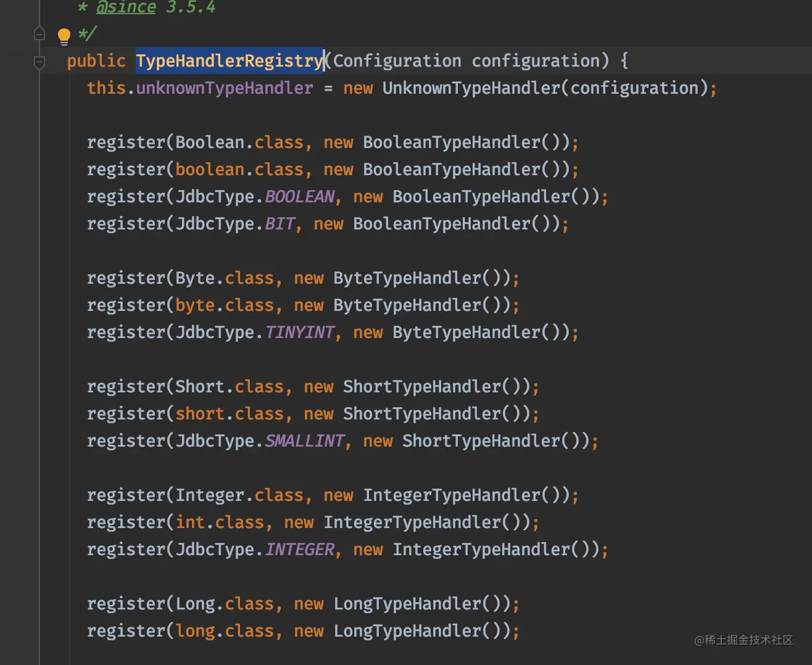Click lowercase long.class keyword
812x665 pixels.
click(225, 631)
